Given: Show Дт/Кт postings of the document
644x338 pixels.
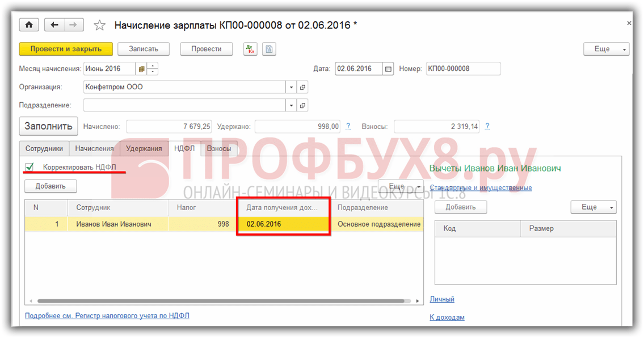Looking at the screenshot, I should (x=250, y=49).
